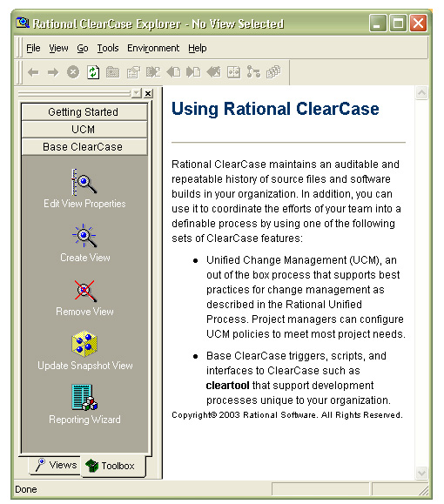Click the Back arrow toolbar icon
The image size is (444, 504).
33,72
